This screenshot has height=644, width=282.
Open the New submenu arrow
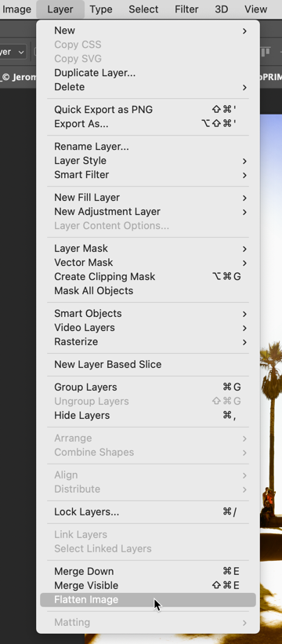click(244, 31)
